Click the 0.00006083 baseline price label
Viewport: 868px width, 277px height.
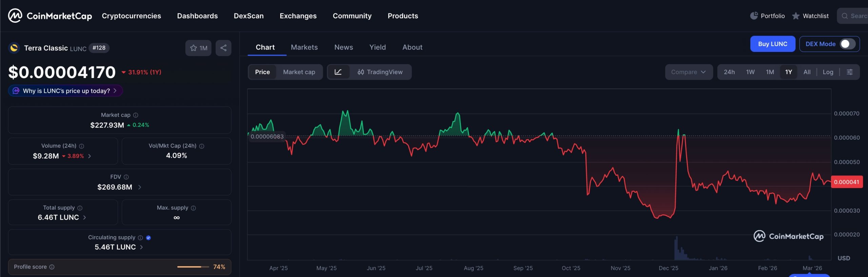(267, 137)
